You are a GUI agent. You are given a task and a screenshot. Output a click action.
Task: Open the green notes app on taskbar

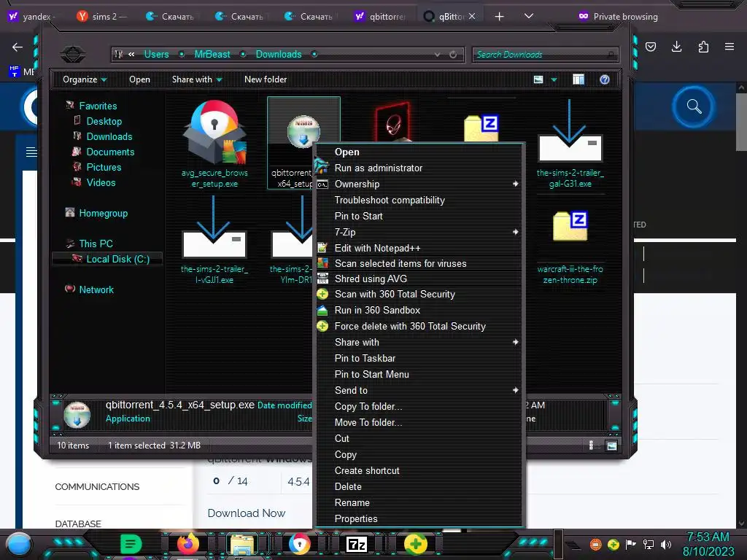130,544
